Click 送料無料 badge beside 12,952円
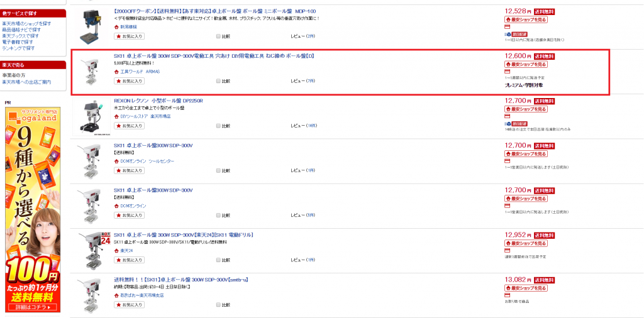 click(544, 235)
